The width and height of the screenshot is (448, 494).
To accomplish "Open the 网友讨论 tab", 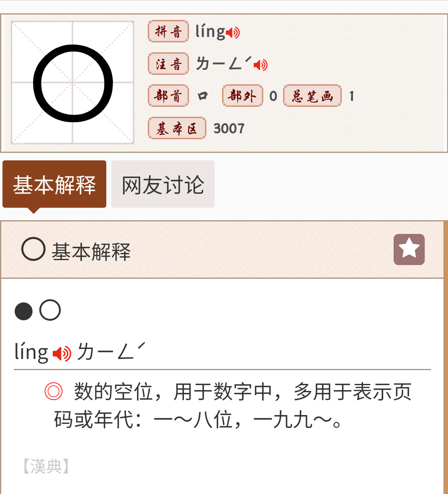I will (x=163, y=184).
